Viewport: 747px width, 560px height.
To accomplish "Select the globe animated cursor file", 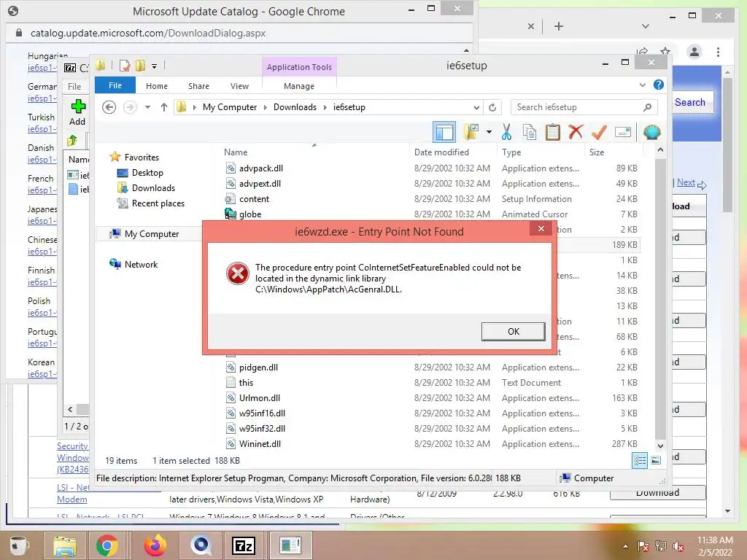I will tap(250, 214).
